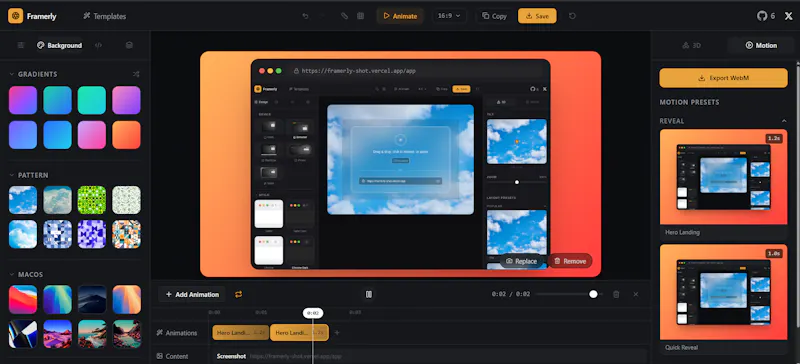The width and height of the screenshot is (800, 364).
Task: Click the Screenshot content track
Action: click(429, 356)
